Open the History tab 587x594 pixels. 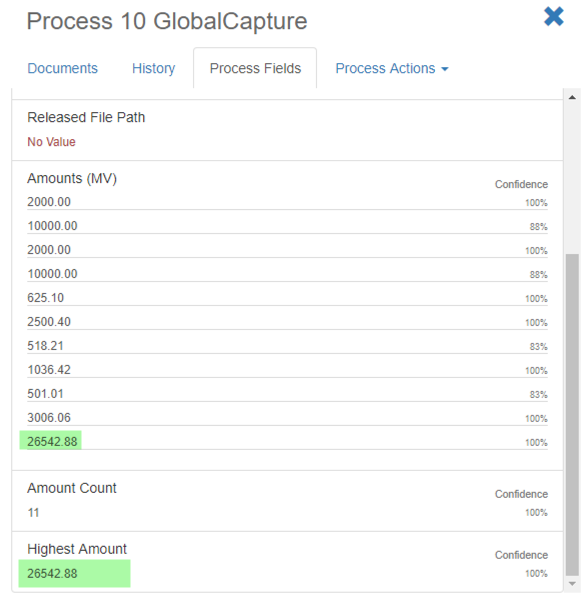(x=153, y=68)
